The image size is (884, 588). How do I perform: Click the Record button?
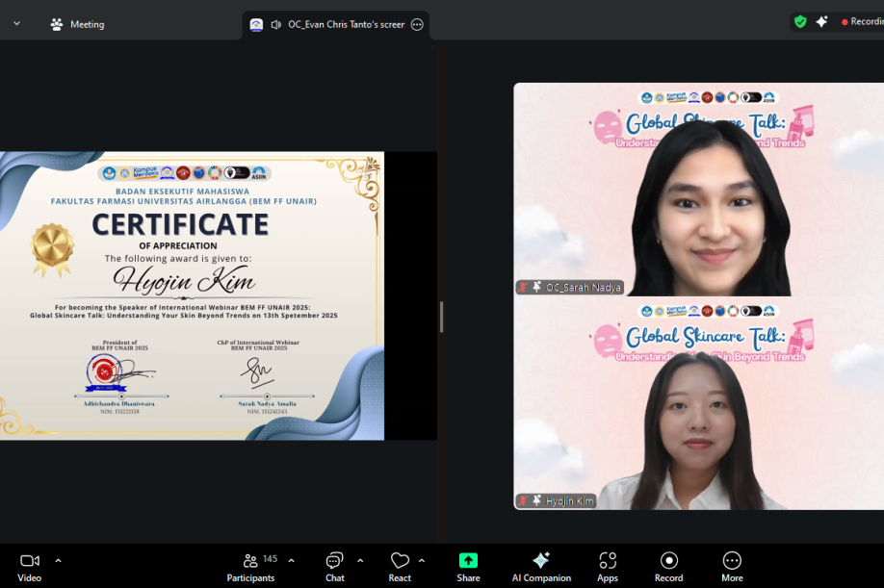click(668, 567)
